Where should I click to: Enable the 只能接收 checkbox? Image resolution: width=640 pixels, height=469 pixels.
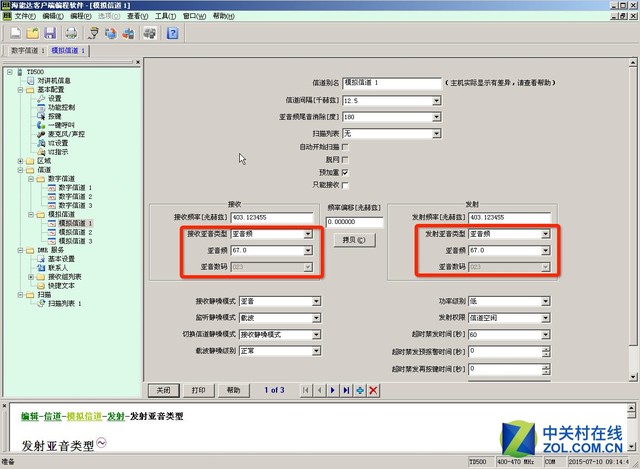[345, 185]
